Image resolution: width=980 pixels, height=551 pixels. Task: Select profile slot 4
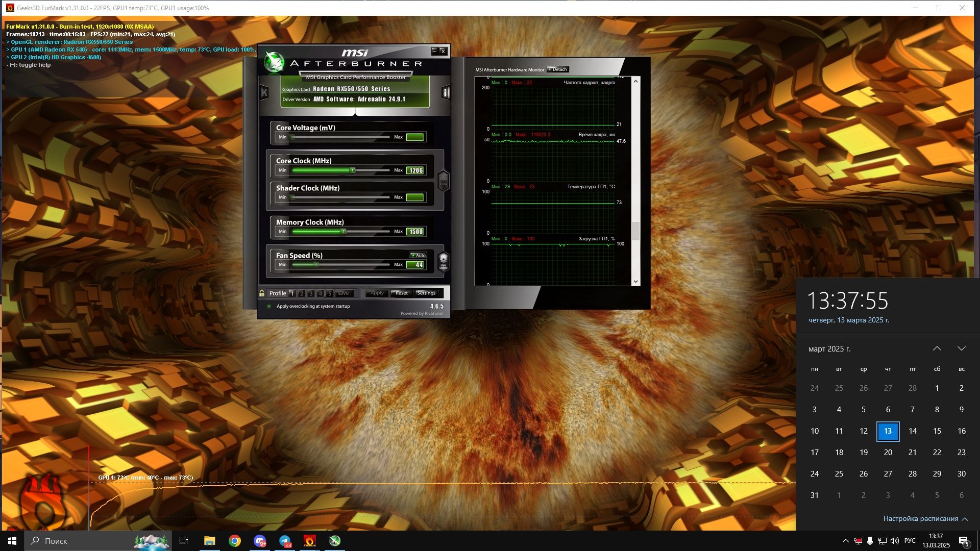(x=321, y=293)
